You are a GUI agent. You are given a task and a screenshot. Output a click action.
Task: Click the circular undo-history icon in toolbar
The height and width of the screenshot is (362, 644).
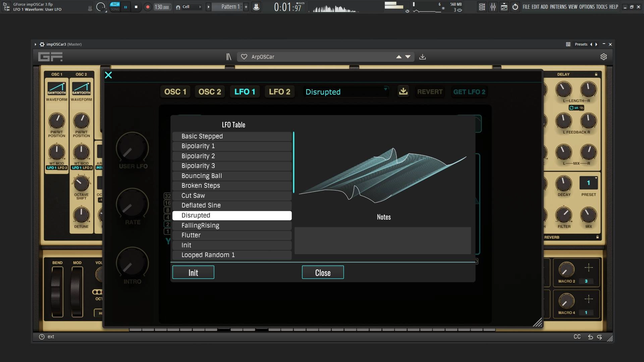(515, 7)
